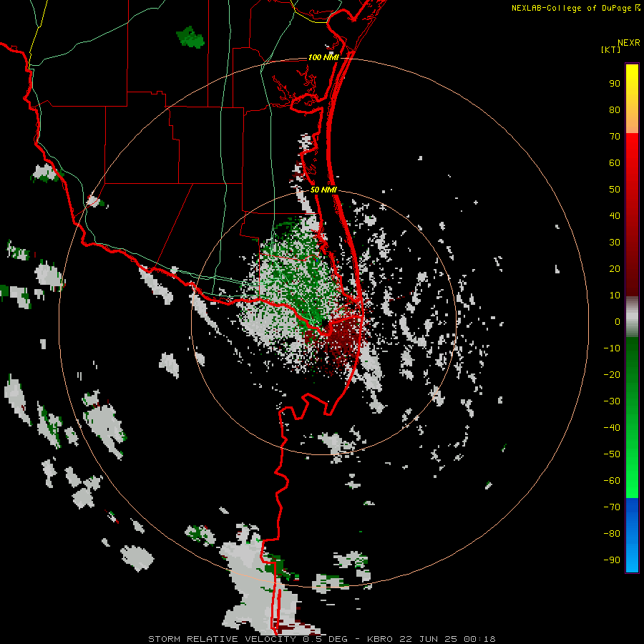Click the -90 value on the velocity scale
Image resolution: width=644 pixels, height=644 pixels.
pyautogui.click(x=612, y=560)
